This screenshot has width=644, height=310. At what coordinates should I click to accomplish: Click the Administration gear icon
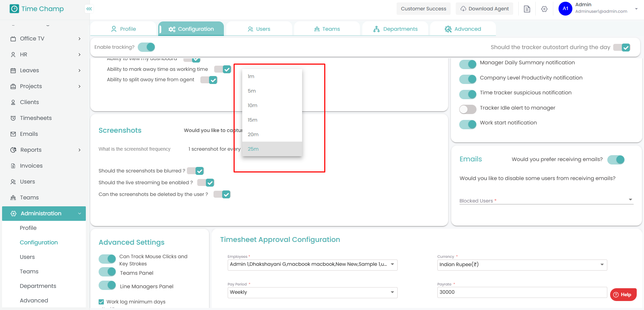pyautogui.click(x=13, y=214)
